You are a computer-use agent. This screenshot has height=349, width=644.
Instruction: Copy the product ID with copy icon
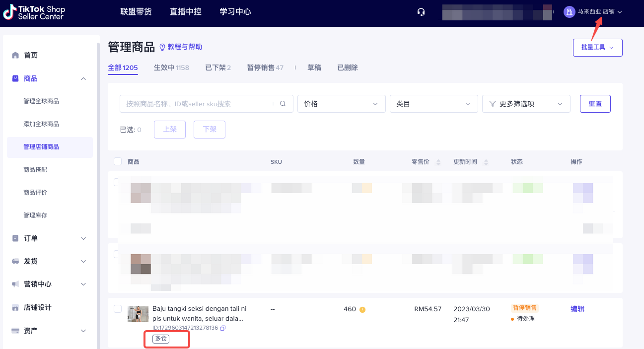[223, 328]
